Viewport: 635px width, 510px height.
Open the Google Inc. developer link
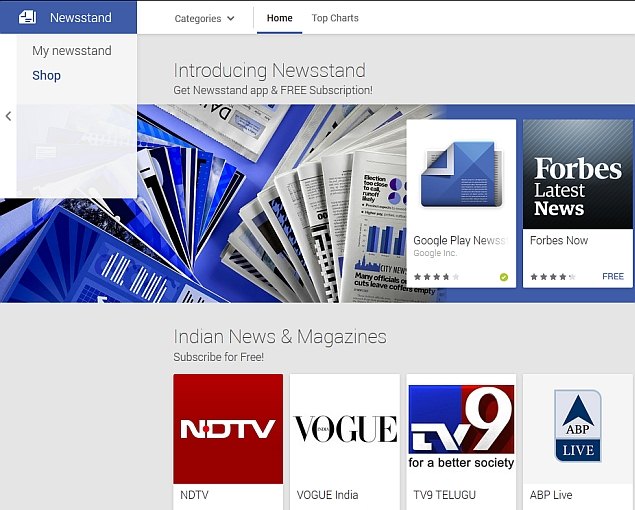tap(435, 253)
